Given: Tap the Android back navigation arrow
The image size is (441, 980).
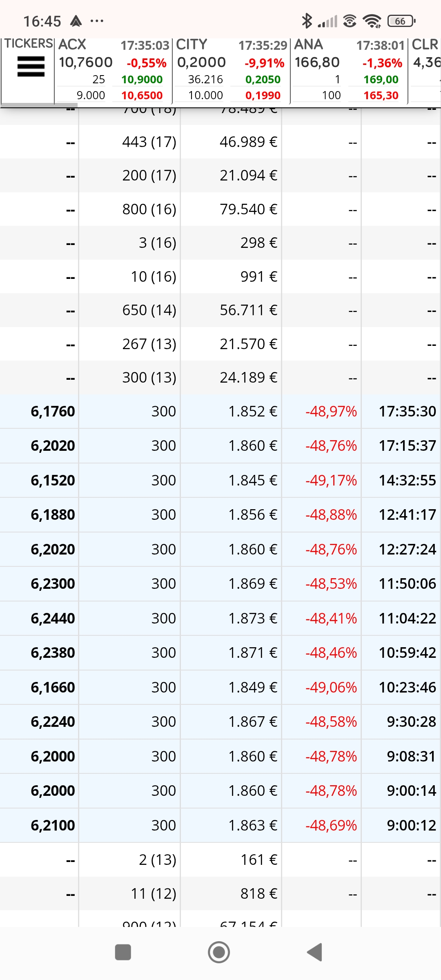Looking at the screenshot, I should point(315,952).
